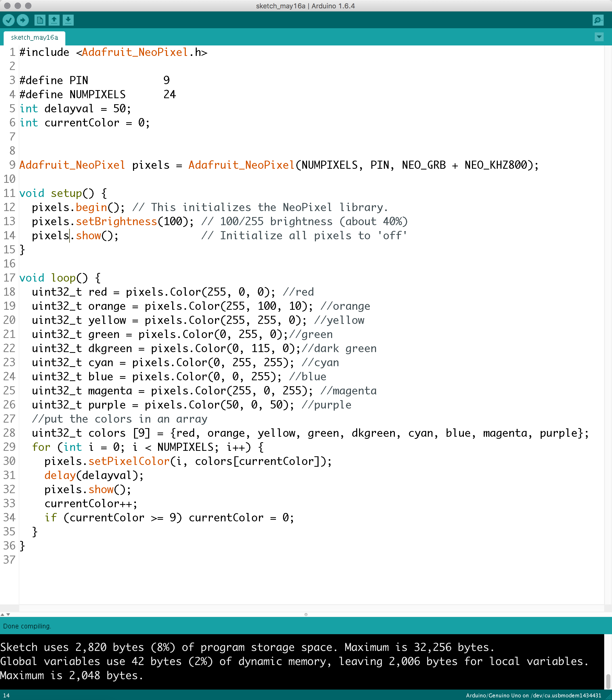Screen dimensions: 612x700
Task: Click on 'delay(delayval);' line
Action: click(94, 475)
